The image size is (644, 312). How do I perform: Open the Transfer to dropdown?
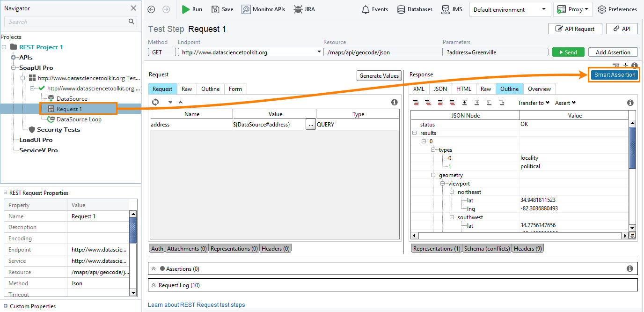tap(533, 103)
